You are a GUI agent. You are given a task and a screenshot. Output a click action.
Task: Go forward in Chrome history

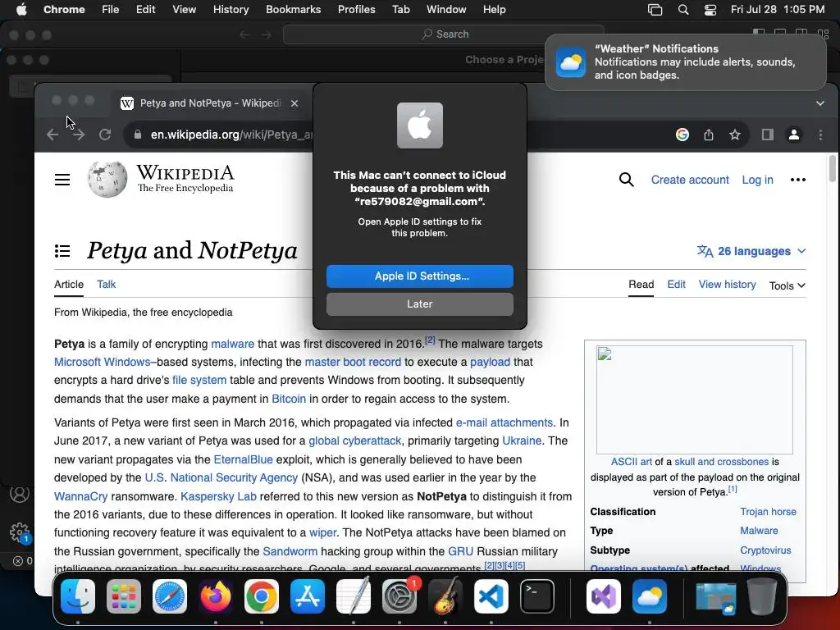(79, 135)
